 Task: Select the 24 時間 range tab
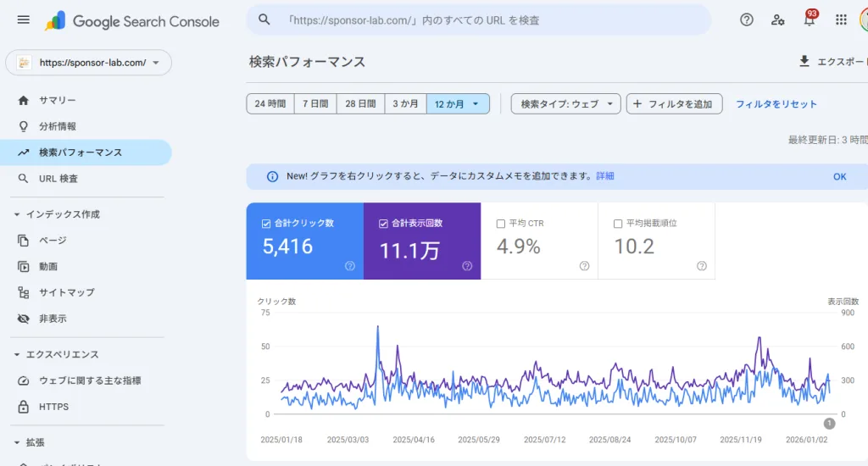point(270,103)
